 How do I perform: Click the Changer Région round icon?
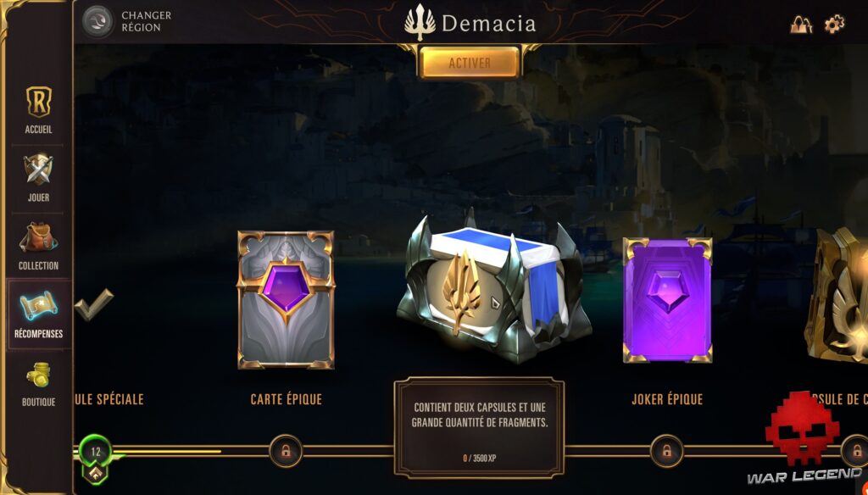click(98, 21)
